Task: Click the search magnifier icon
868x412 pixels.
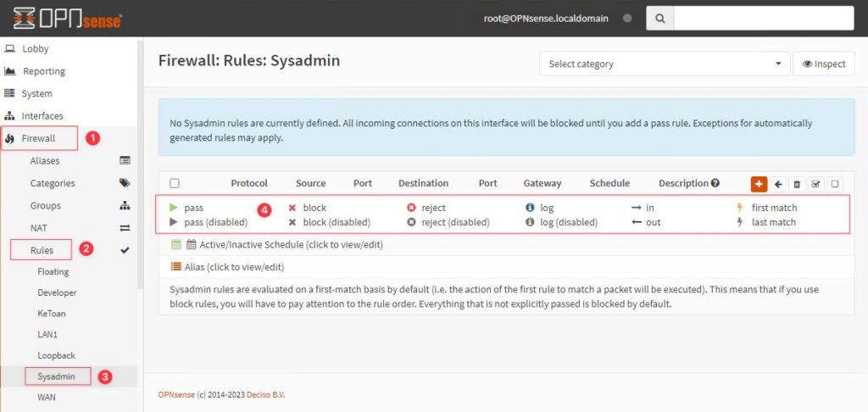Action: (659, 19)
